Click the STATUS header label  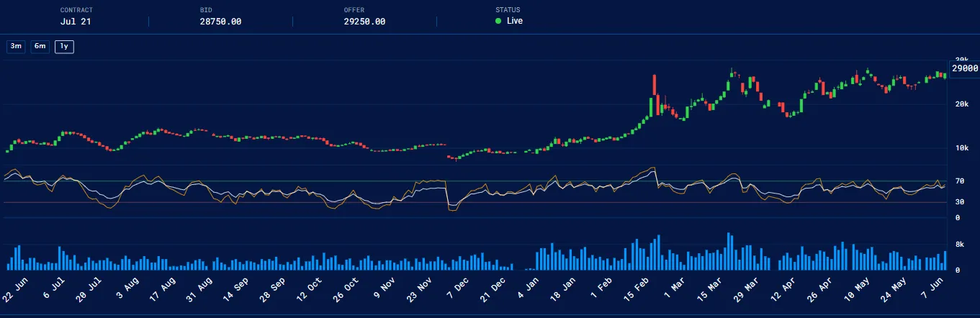508,10
